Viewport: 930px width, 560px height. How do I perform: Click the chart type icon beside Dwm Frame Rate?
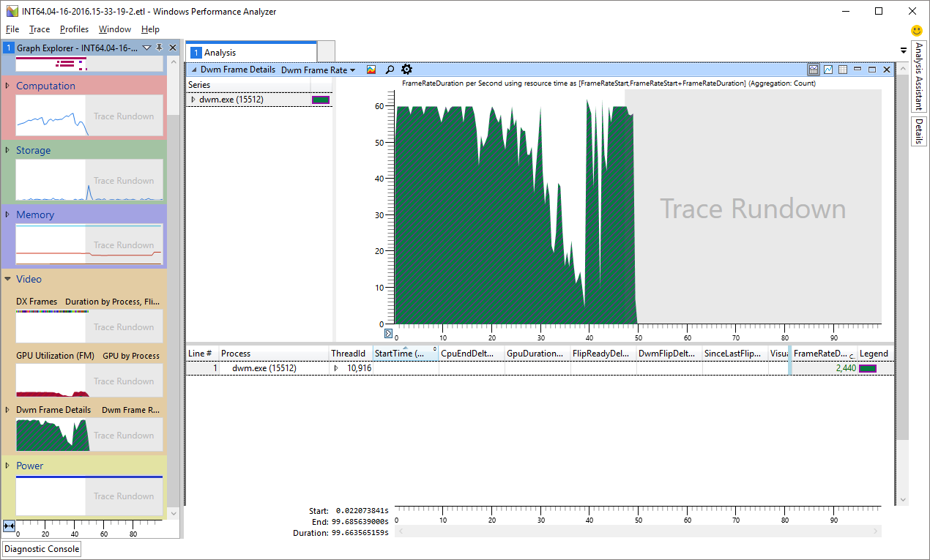tap(371, 70)
